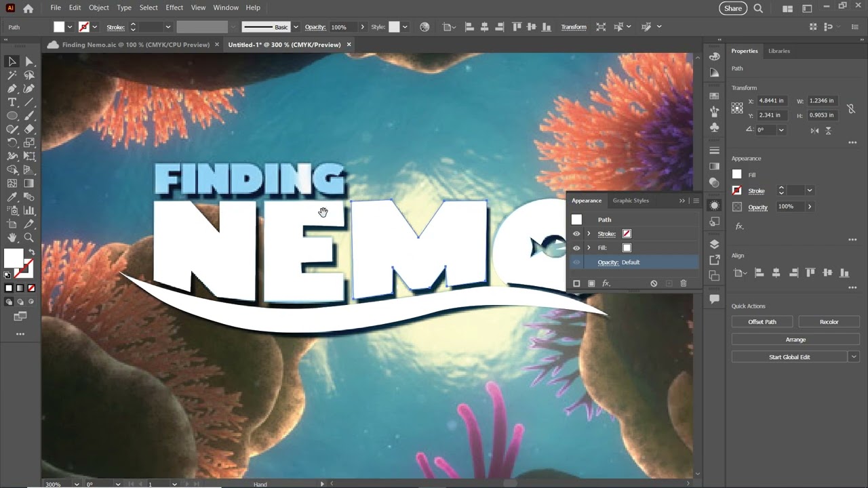Open the brush definition Basic dropdown
The image size is (868, 488).
(x=295, y=27)
